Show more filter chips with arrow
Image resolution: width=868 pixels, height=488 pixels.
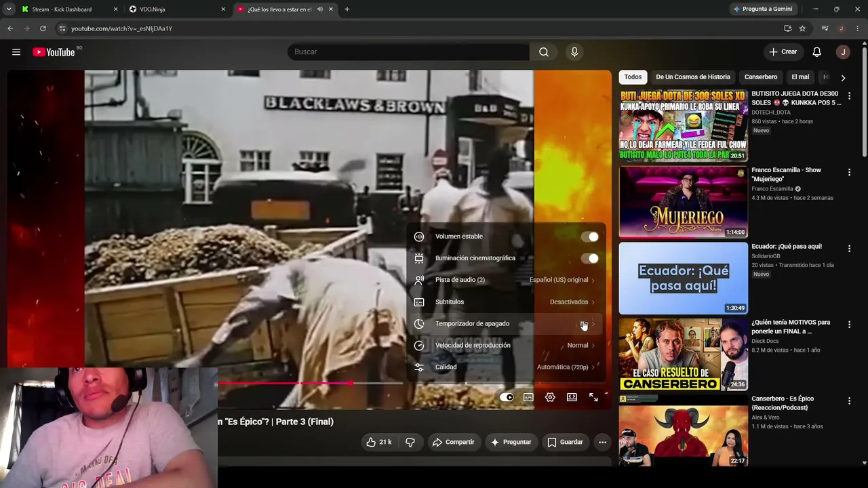[843, 77]
